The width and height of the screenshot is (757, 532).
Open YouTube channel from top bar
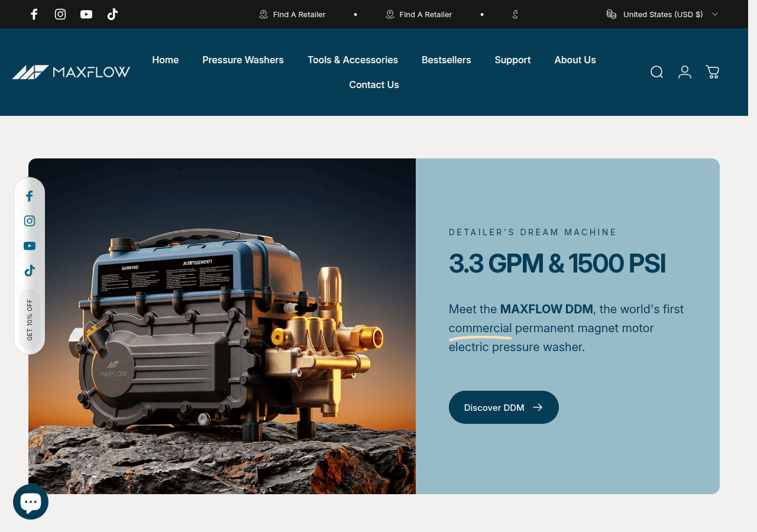point(86,14)
